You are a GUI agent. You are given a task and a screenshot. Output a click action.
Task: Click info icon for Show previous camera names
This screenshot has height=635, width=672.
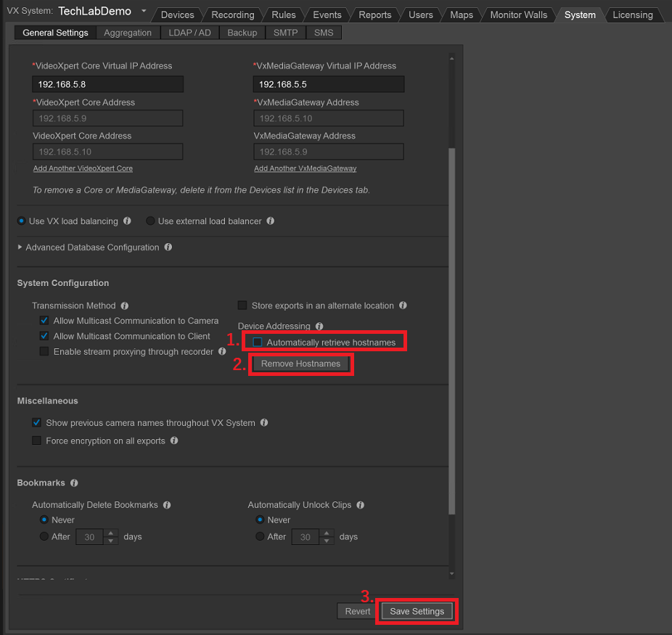point(265,422)
